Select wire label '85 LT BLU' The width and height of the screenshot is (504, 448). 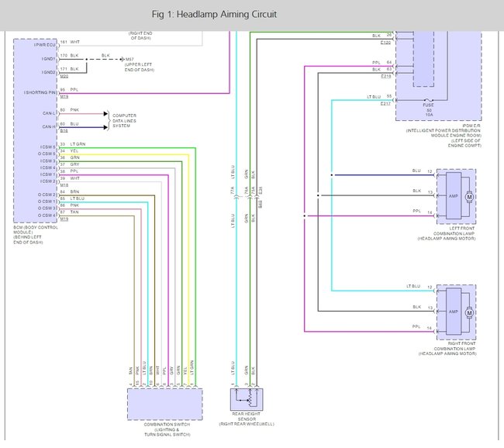(72, 198)
